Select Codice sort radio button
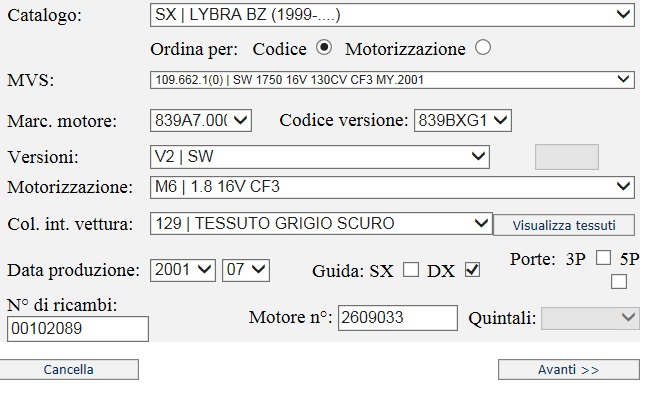The image size is (661, 399). pos(324,47)
